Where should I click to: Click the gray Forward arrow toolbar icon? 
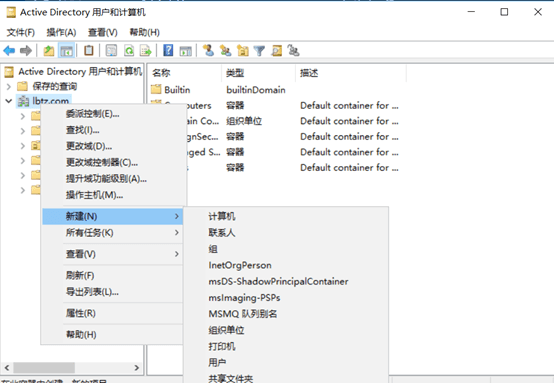(x=26, y=51)
